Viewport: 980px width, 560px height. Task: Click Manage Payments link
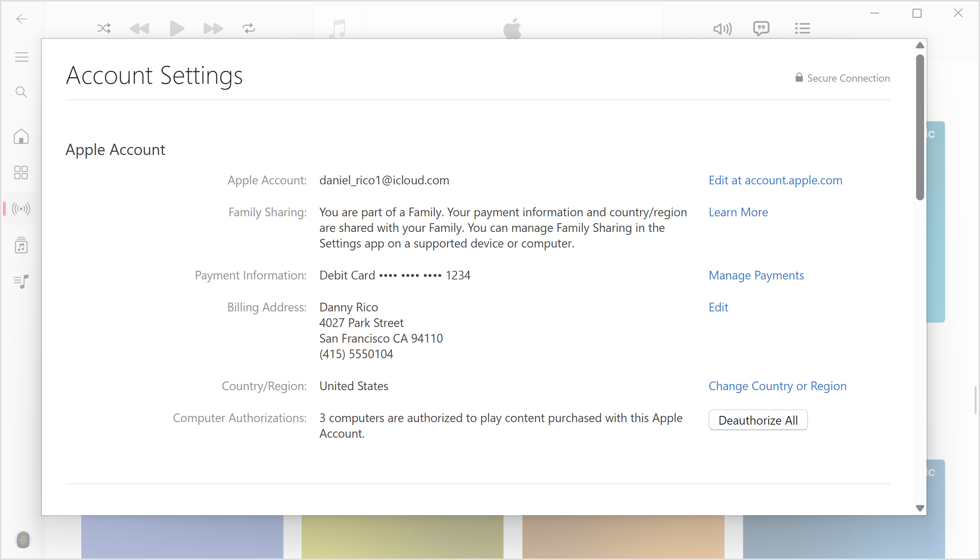(x=756, y=275)
